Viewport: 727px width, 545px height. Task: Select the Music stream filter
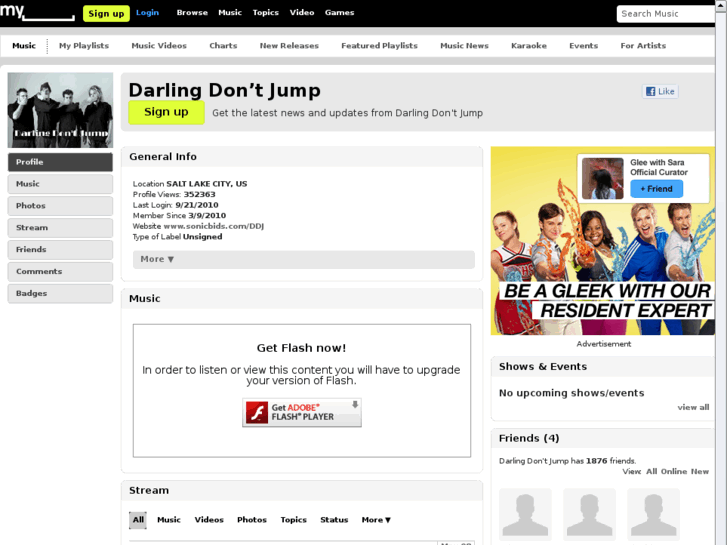pos(169,520)
